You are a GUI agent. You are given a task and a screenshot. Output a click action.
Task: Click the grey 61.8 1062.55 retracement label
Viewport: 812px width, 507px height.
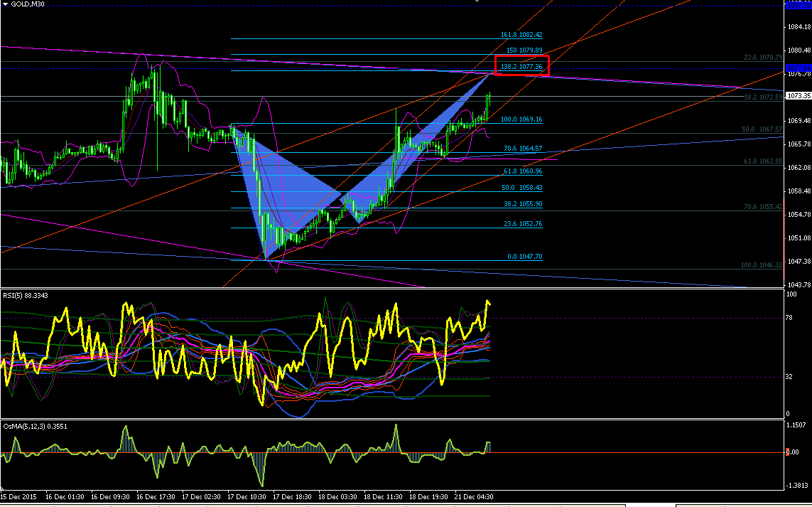[x=763, y=161]
